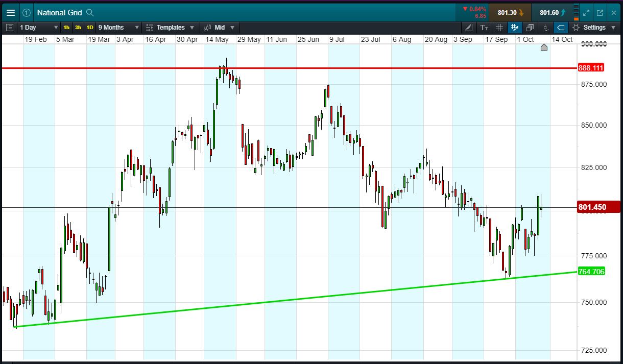Click the 0.84% price change indicator

tap(474, 9)
